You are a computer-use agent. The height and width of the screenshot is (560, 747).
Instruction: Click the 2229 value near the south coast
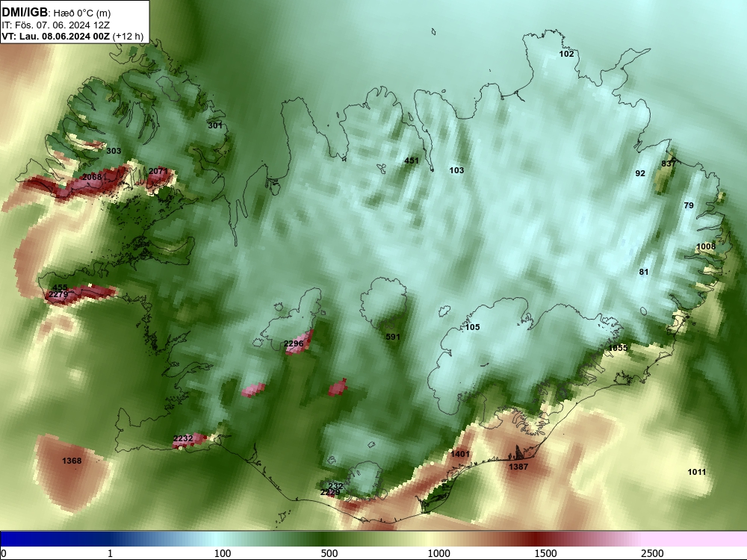click(330, 492)
